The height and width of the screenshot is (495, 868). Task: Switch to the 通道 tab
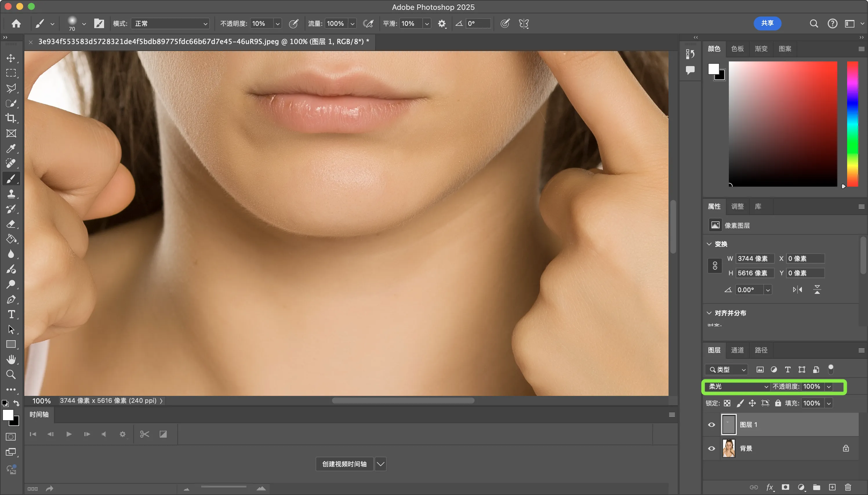(738, 350)
